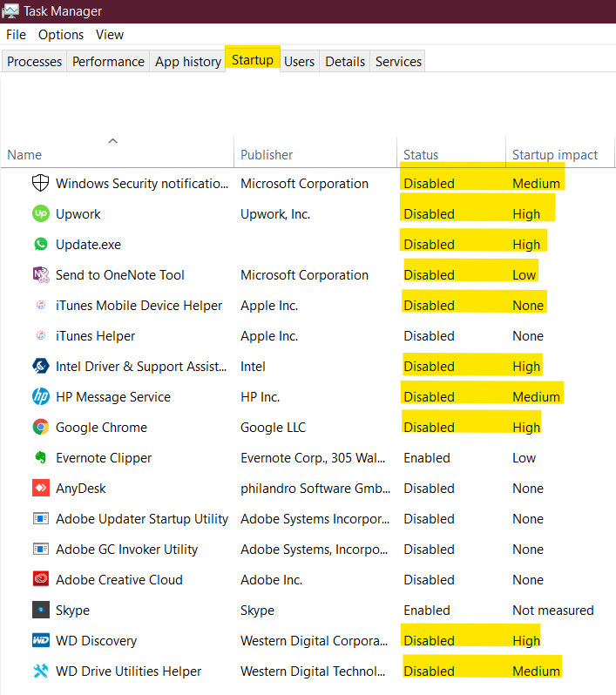Select the Adobe Creative Cloud icon
616x695 pixels.
[41, 579]
